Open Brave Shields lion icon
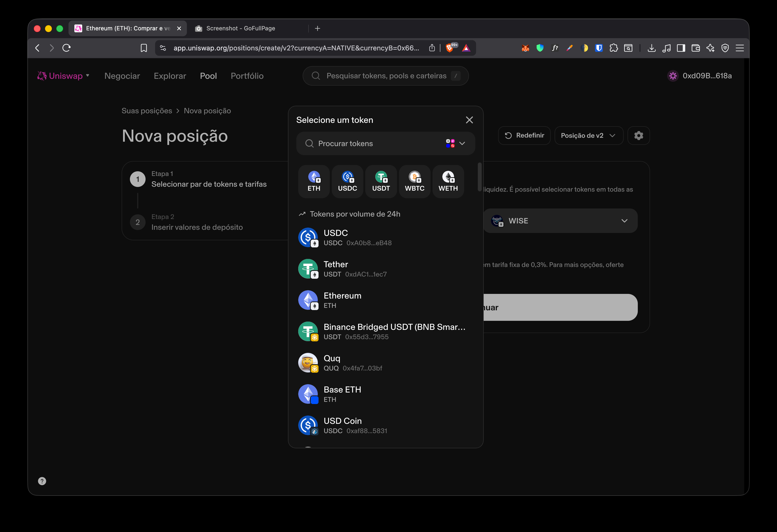This screenshot has height=532, width=777. click(450, 48)
